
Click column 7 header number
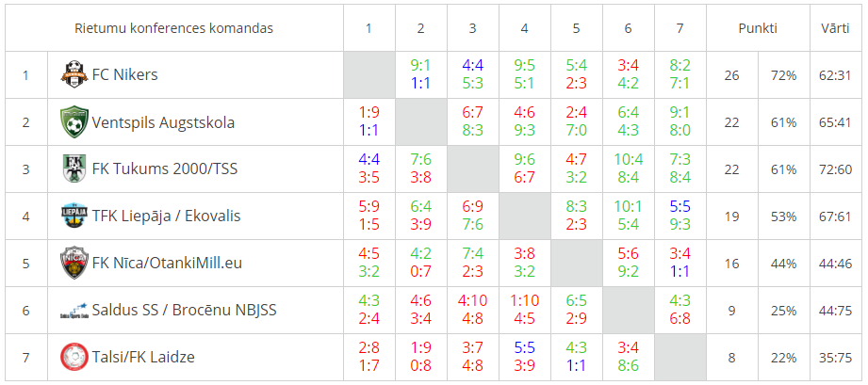pyautogui.click(x=680, y=28)
